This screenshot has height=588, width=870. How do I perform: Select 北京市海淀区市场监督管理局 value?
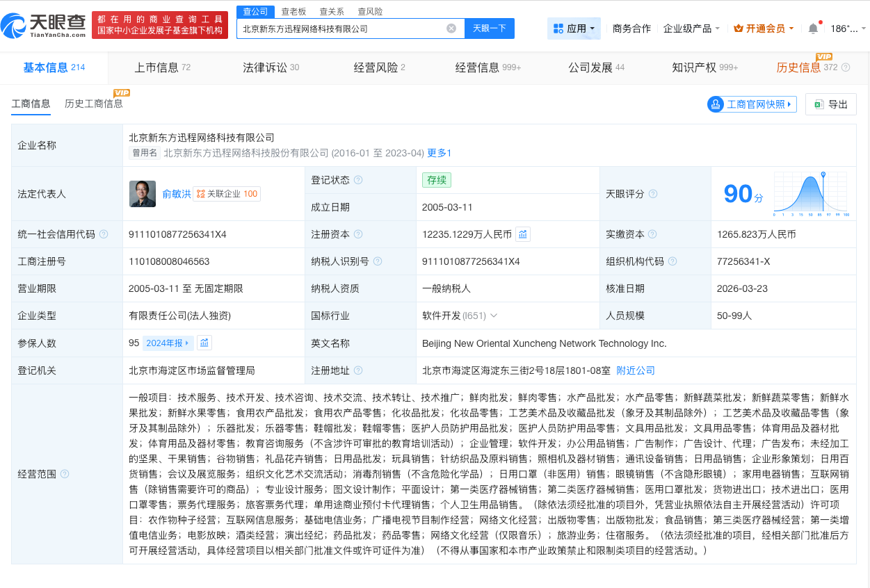coord(192,370)
